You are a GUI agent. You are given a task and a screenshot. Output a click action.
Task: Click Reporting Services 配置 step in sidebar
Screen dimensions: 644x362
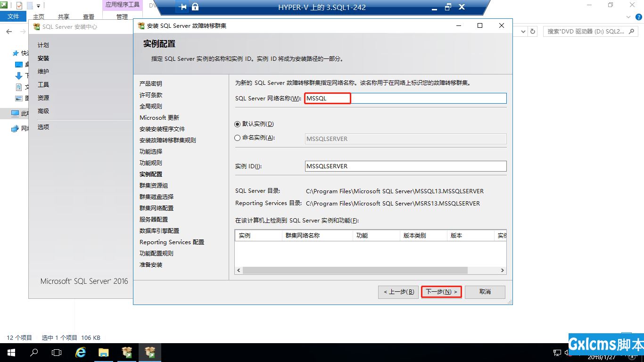(x=172, y=242)
